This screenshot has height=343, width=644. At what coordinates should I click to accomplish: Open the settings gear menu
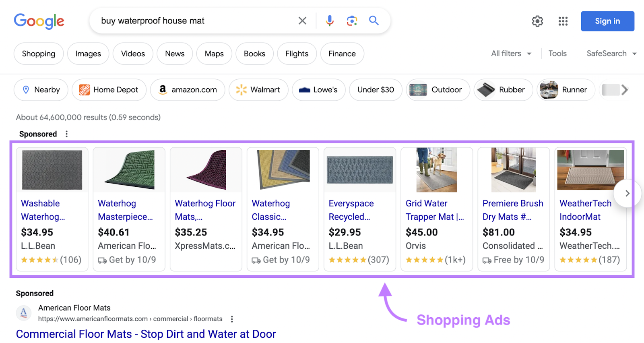pos(537,21)
